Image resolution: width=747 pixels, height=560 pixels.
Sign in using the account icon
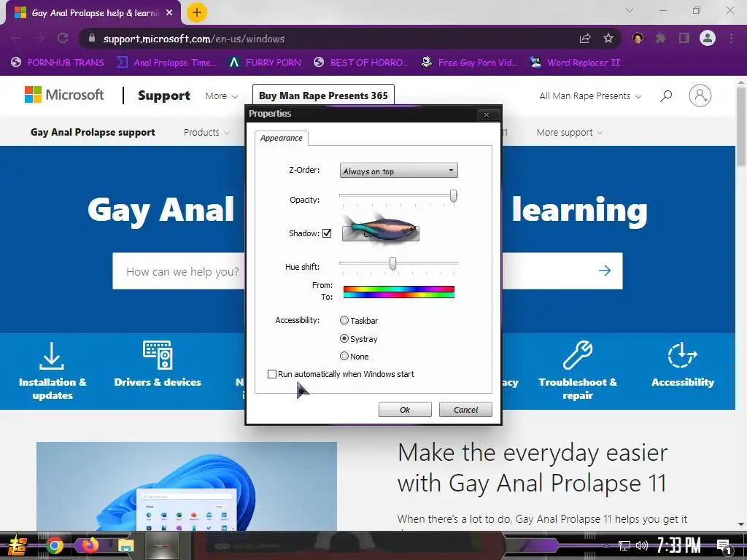coord(700,96)
